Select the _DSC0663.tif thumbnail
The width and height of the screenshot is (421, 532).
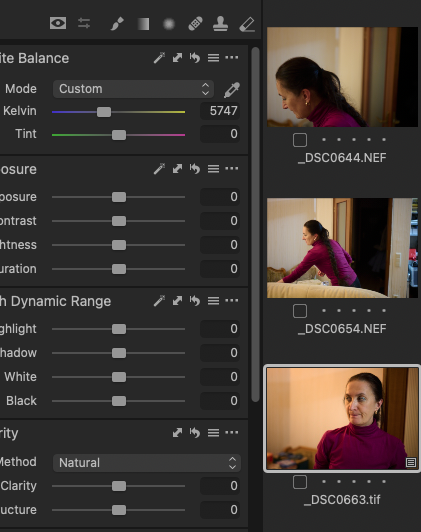click(x=342, y=419)
